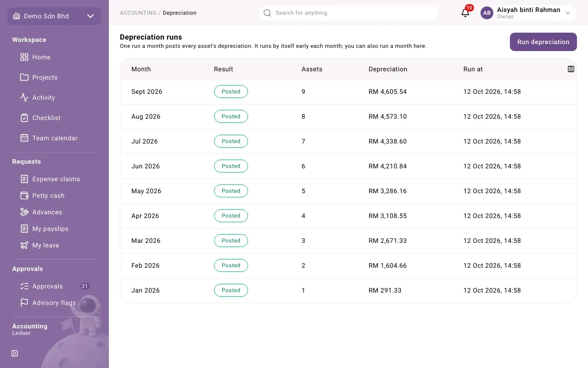Click the ACCOUNTING breadcrumb link
This screenshot has height=368, width=588.
[138, 13]
